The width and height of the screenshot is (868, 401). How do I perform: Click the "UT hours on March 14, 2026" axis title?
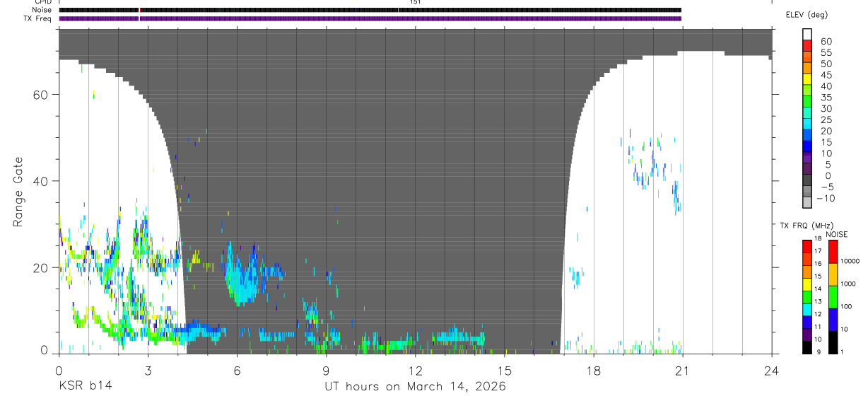(414, 387)
